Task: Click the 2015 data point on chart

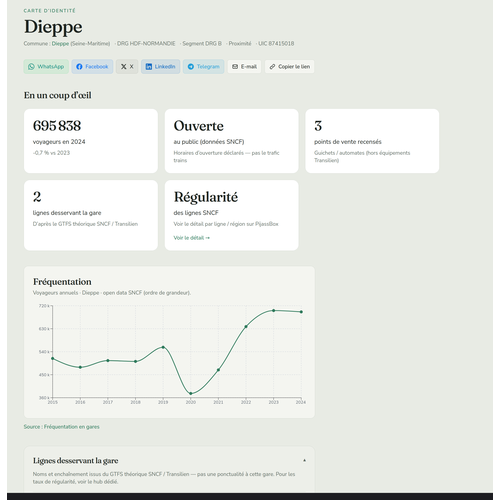Action: tap(53, 359)
